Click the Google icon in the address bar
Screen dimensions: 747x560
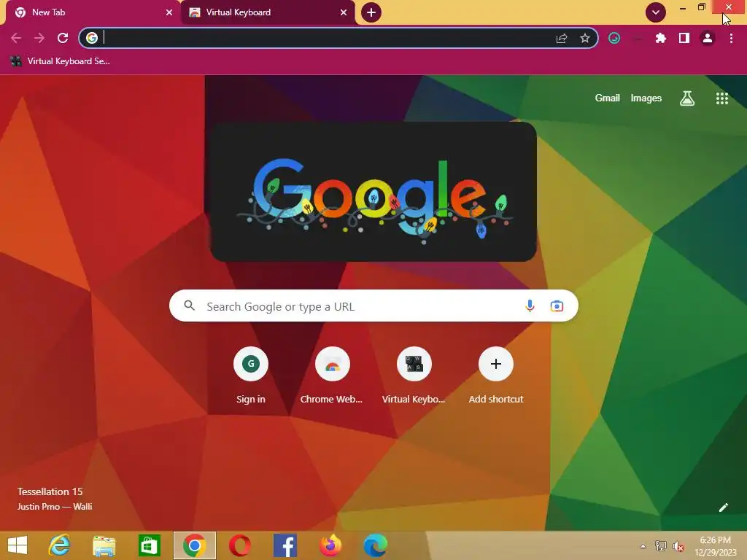[92, 38]
